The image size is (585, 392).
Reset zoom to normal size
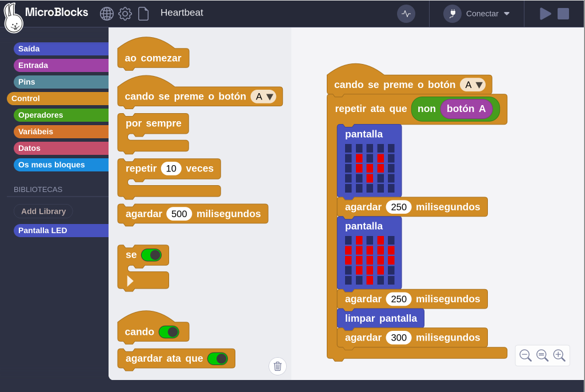point(542,355)
